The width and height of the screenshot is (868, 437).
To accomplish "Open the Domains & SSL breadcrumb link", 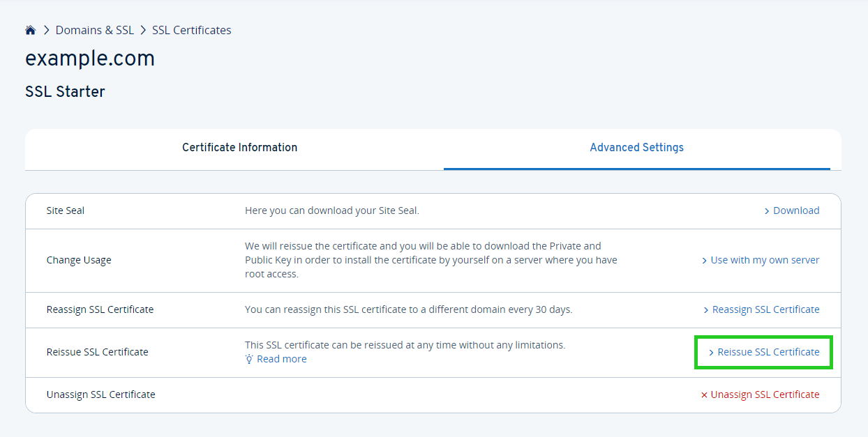I will tap(94, 30).
